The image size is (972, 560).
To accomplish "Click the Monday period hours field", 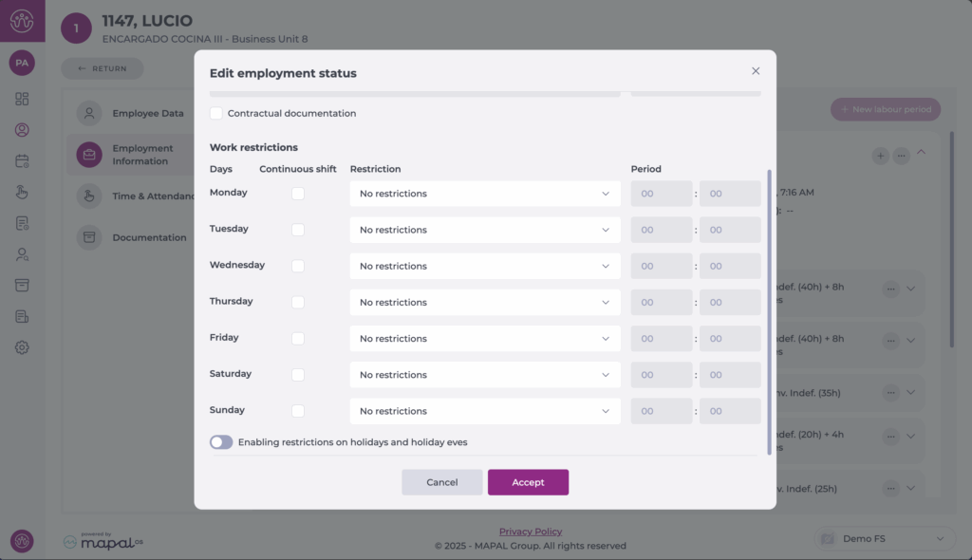I will (x=661, y=194).
